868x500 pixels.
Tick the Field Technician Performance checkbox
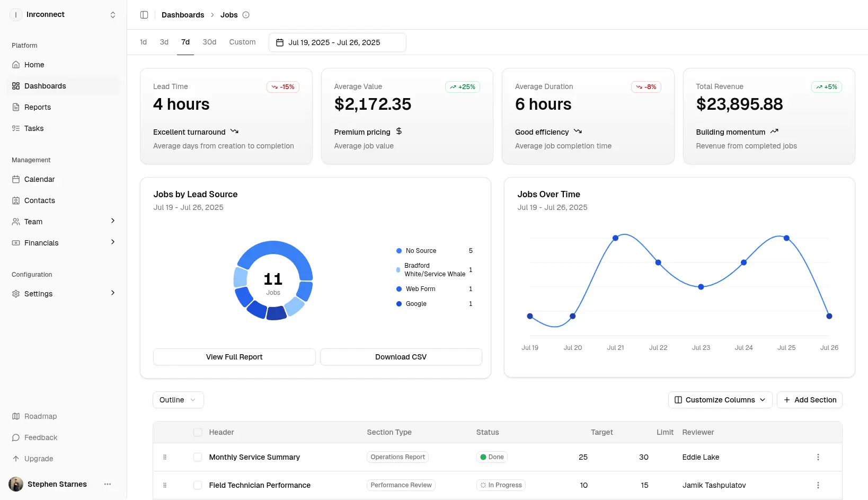pos(198,485)
